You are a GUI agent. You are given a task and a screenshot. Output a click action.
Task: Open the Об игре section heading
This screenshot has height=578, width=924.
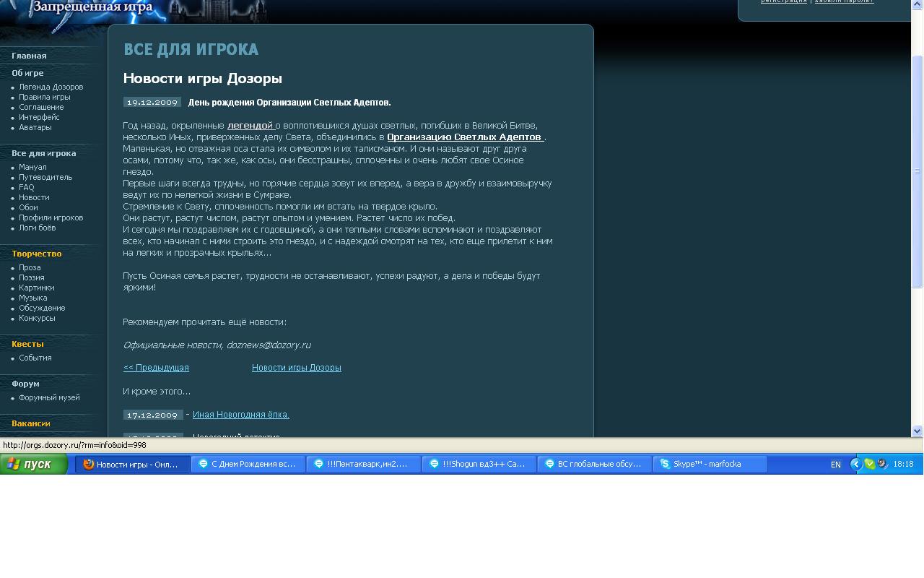(27, 73)
